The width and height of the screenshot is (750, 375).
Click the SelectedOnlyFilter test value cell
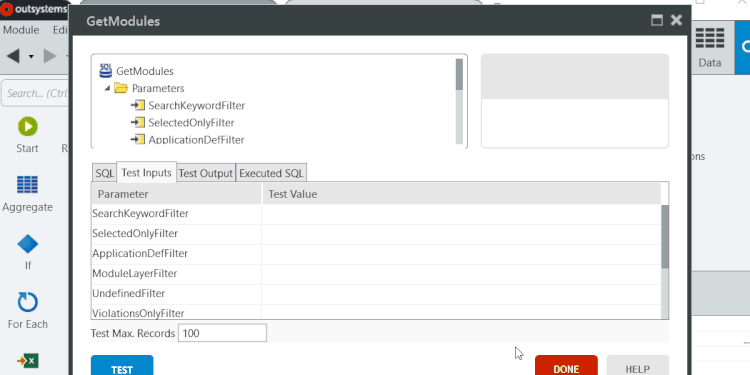[461, 234]
